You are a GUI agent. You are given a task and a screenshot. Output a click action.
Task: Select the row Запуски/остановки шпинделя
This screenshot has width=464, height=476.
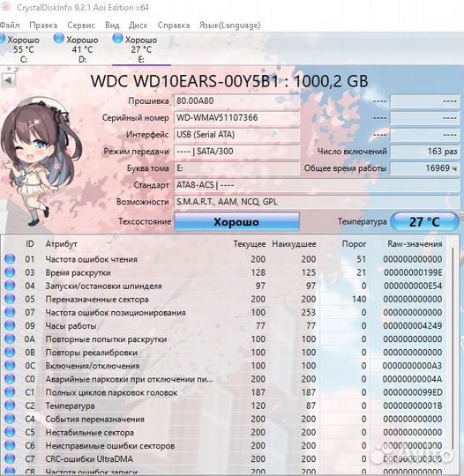223,286
